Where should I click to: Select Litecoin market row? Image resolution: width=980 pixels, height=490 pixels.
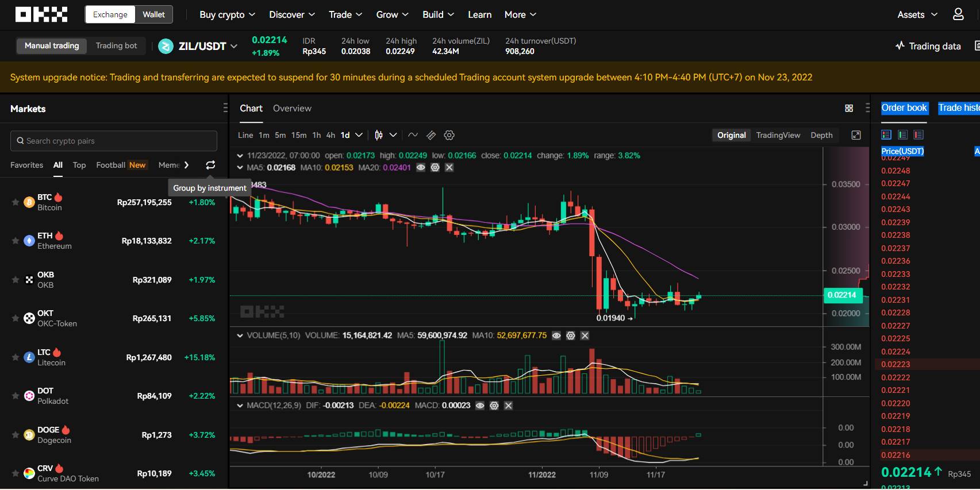(x=114, y=357)
